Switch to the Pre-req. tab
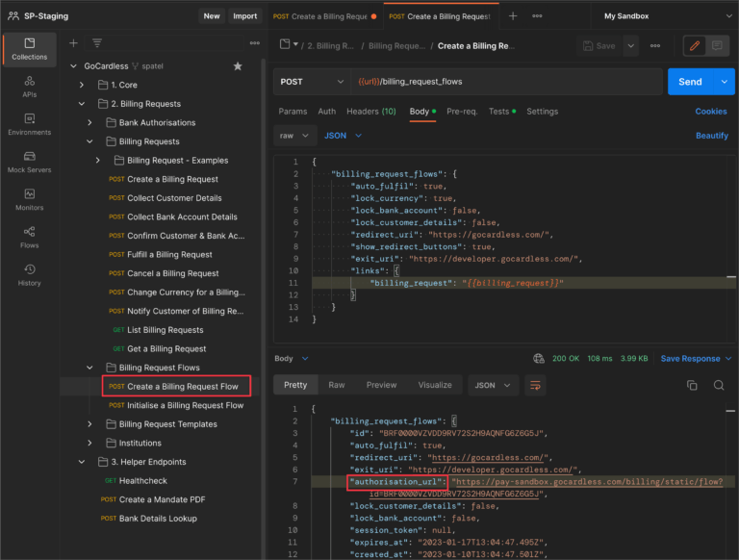739x560 pixels. (462, 112)
